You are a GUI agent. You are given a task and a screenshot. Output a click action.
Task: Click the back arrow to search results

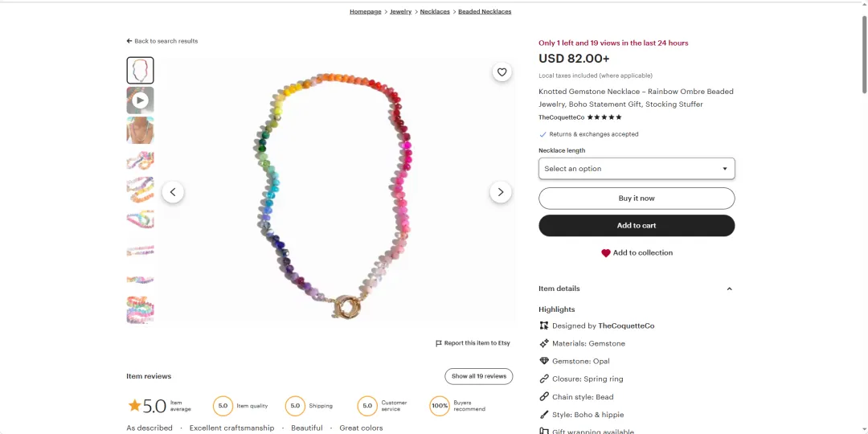click(x=129, y=41)
